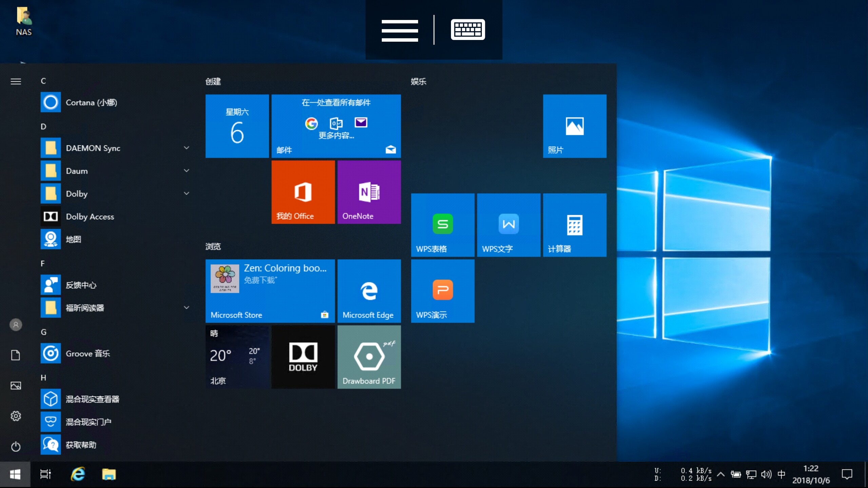Click the Windows Start button
This screenshot has height=488, width=868.
15,474
